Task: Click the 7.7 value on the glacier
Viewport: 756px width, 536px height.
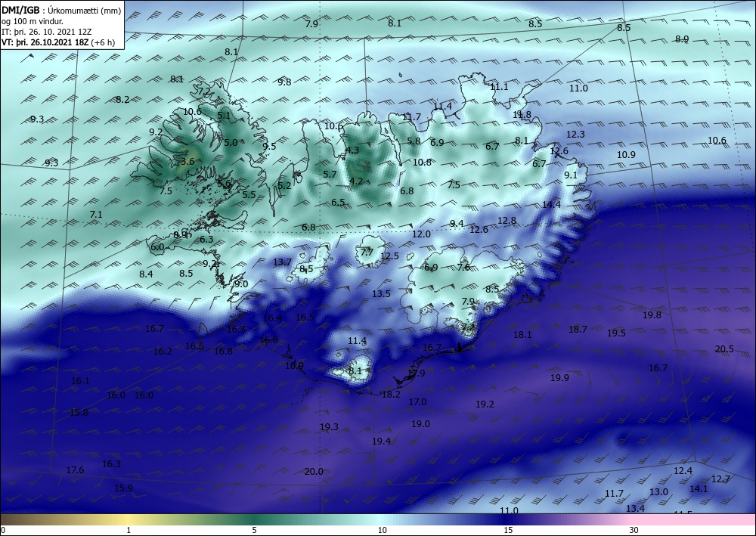Action: pyautogui.click(x=367, y=252)
